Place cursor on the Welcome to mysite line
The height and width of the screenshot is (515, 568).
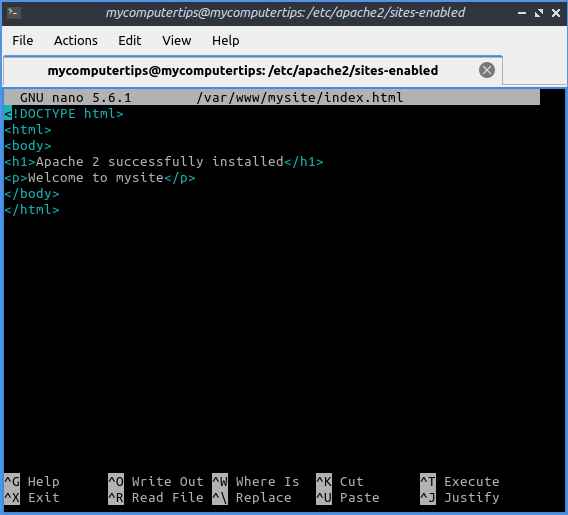coord(100,177)
